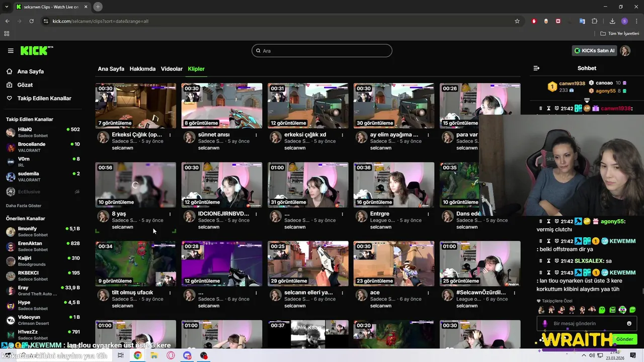Open ErenAktan recommended channel
The height and width of the screenshot is (362, 644).
click(x=43, y=246)
